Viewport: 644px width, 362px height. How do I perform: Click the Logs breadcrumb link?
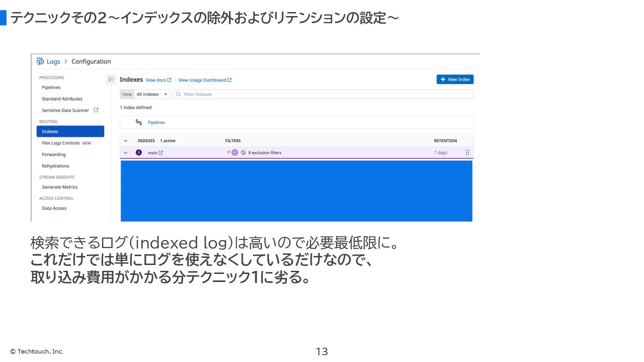click(x=53, y=61)
